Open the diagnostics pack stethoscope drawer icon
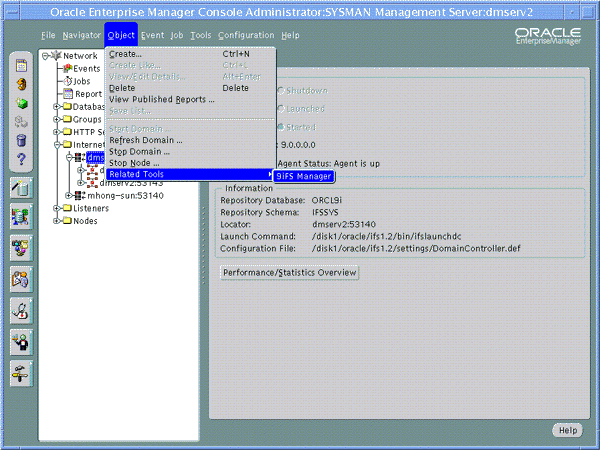 [21, 311]
